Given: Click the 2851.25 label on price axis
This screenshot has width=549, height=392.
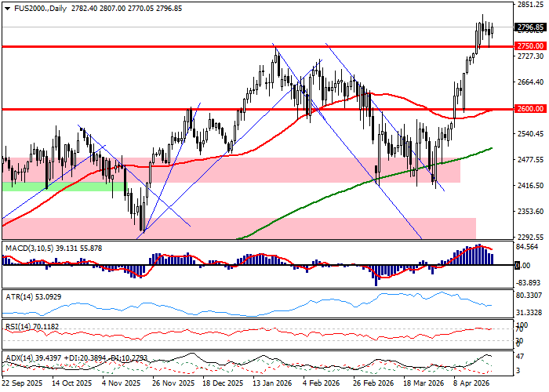Looking at the screenshot, I should (x=531, y=5).
